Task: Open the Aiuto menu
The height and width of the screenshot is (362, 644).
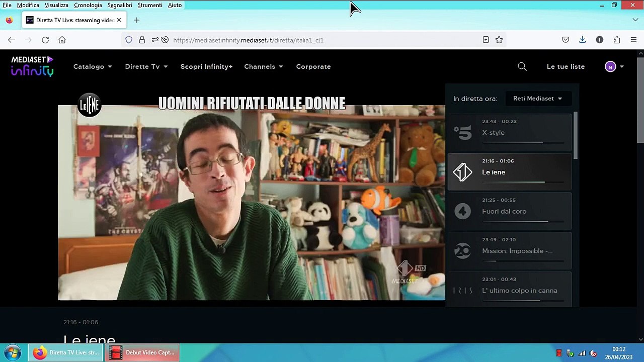Action: click(x=175, y=5)
